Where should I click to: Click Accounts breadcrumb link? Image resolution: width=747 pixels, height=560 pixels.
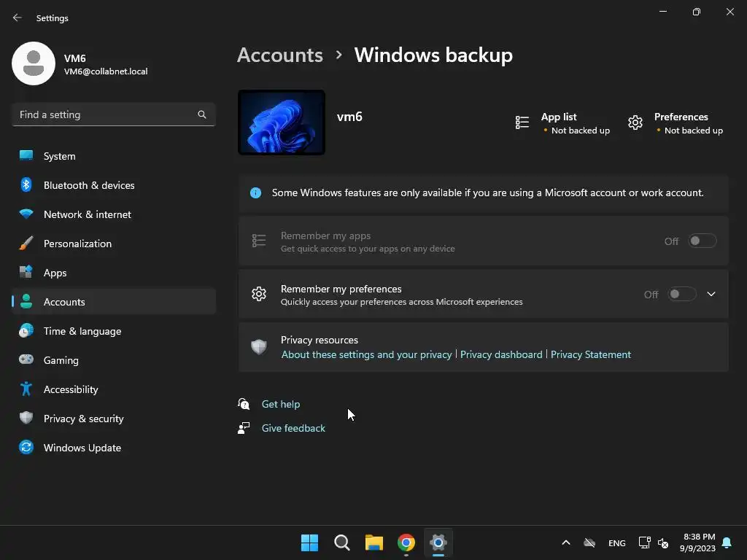click(x=280, y=55)
